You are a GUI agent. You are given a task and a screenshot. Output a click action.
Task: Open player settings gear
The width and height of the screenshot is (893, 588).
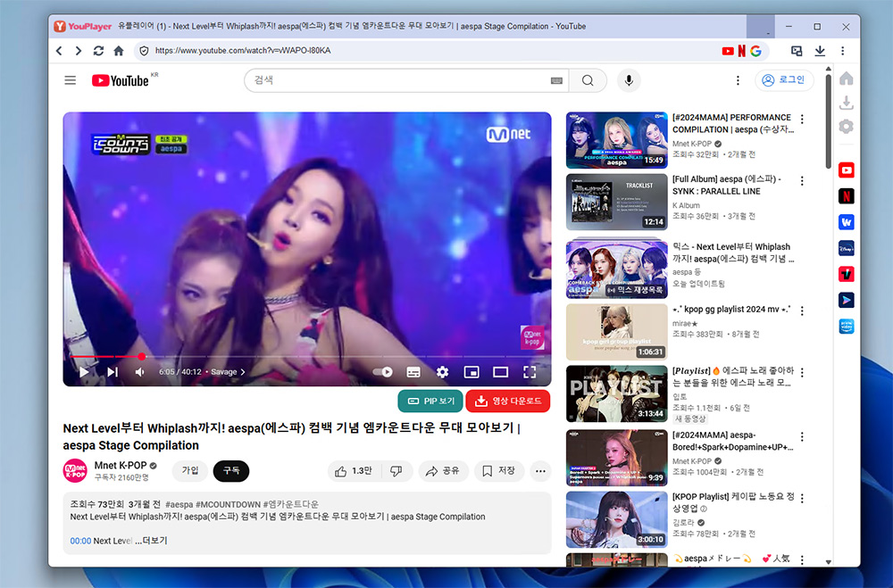(x=442, y=372)
